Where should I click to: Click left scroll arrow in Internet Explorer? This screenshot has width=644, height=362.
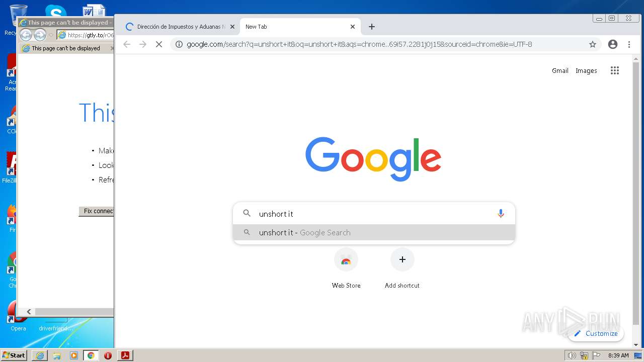[29, 312]
